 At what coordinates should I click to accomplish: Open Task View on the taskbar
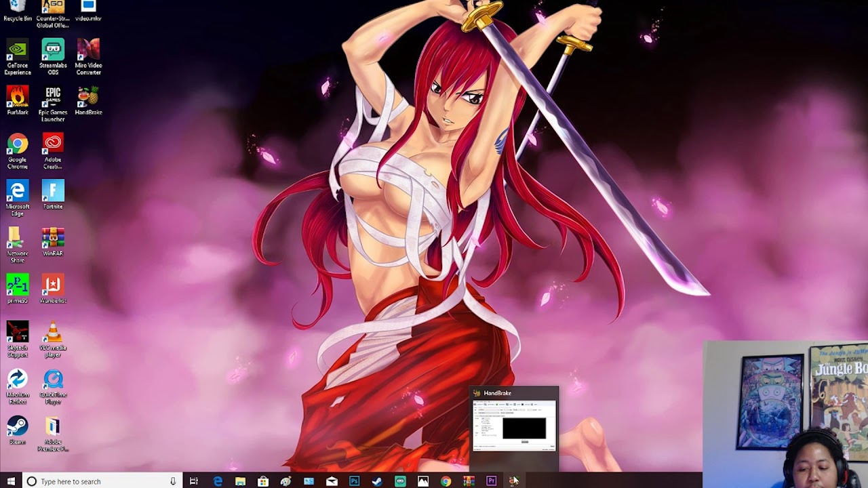tap(194, 481)
